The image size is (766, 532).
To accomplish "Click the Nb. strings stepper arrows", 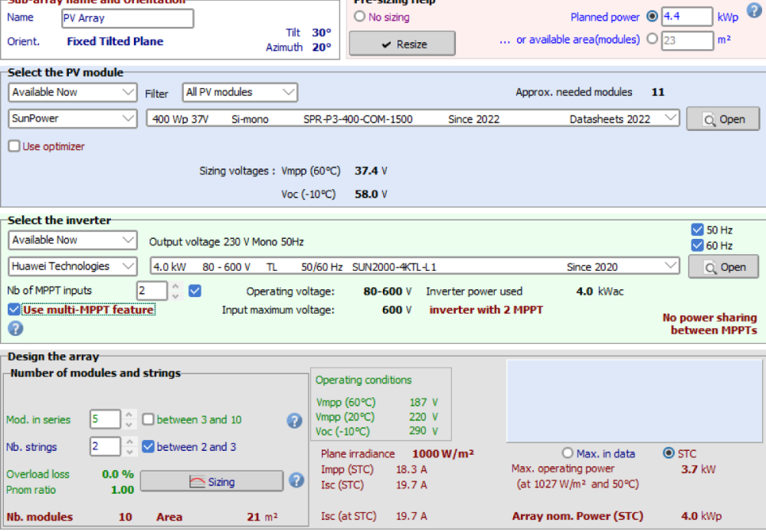I will coord(129,447).
